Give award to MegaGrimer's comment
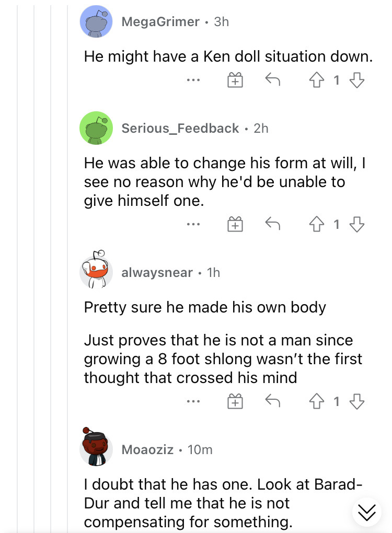392x533 pixels. pos(235,80)
